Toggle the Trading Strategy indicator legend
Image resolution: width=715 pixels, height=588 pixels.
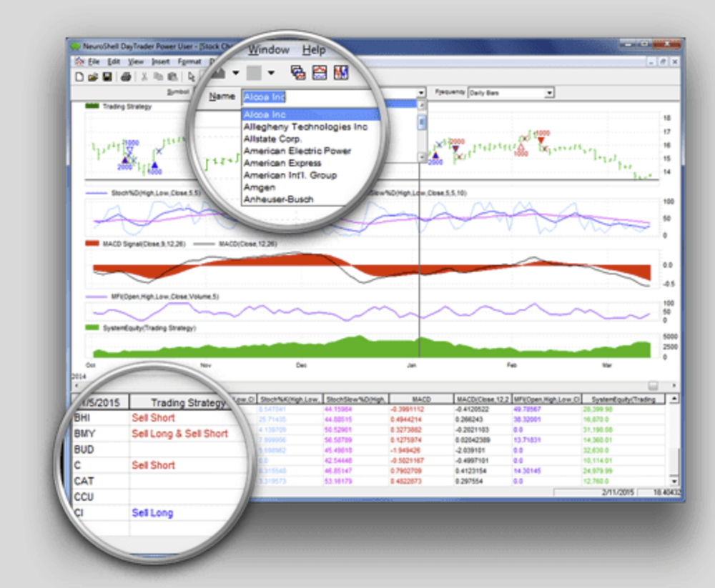click(91, 106)
